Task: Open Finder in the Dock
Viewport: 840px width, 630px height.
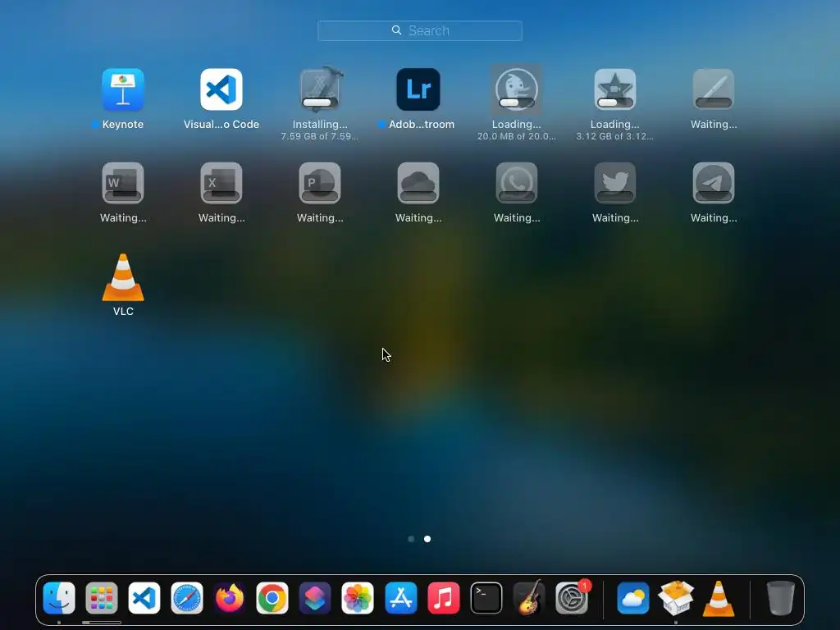Action: coord(59,598)
